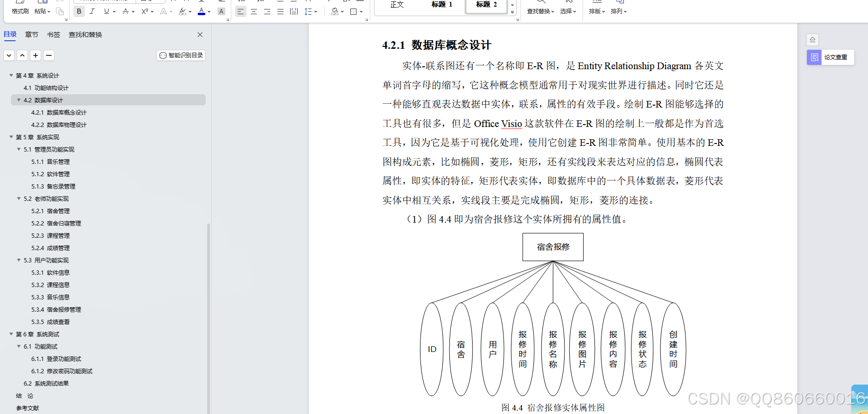Click minus button in outline pane
Screen dimensions: 868x414
pos(49,55)
